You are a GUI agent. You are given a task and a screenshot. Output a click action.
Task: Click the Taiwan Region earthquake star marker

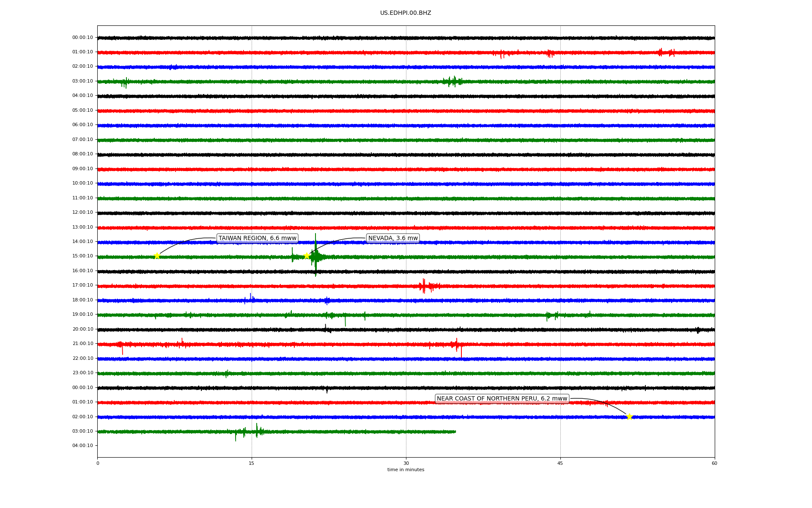tap(157, 256)
